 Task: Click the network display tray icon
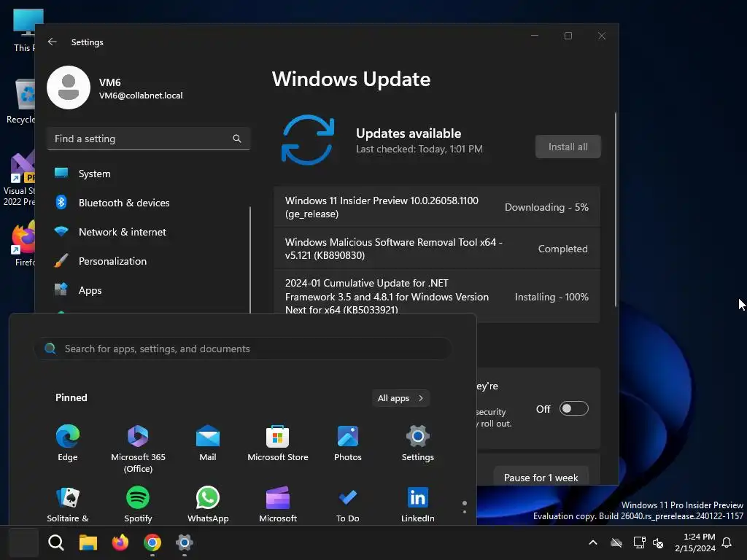coord(639,542)
